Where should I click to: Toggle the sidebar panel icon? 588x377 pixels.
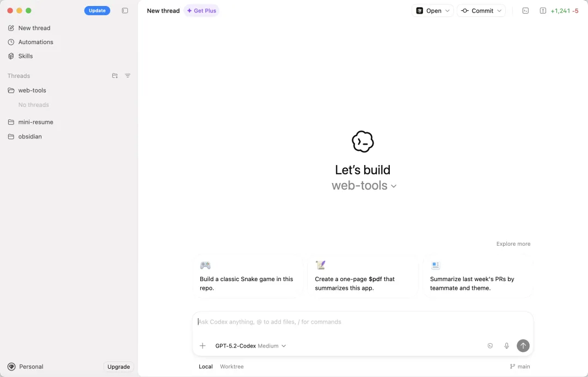(125, 10)
